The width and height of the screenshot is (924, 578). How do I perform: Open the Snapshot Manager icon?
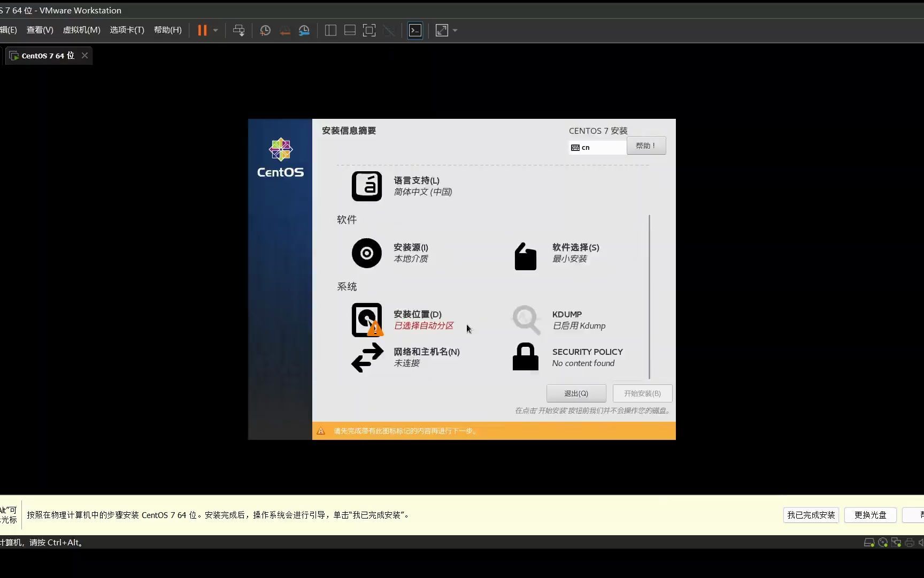coord(304,30)
